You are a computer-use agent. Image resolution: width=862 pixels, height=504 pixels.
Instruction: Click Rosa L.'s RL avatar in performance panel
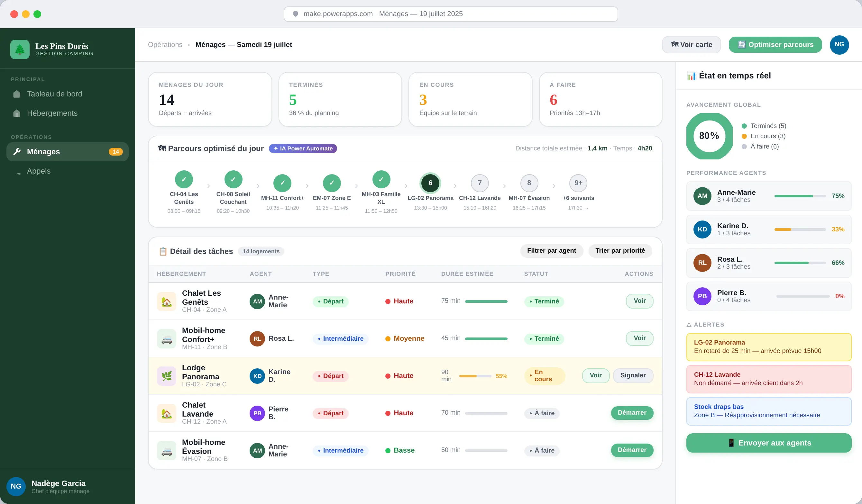click(702, 263)
